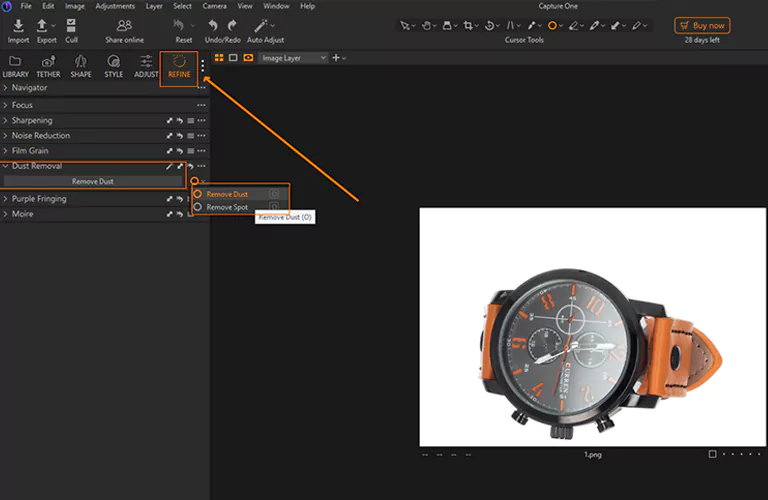This screenshot has width=768, height=500.
Task: Open the Adjustments menu
Action: click(115, 6)
